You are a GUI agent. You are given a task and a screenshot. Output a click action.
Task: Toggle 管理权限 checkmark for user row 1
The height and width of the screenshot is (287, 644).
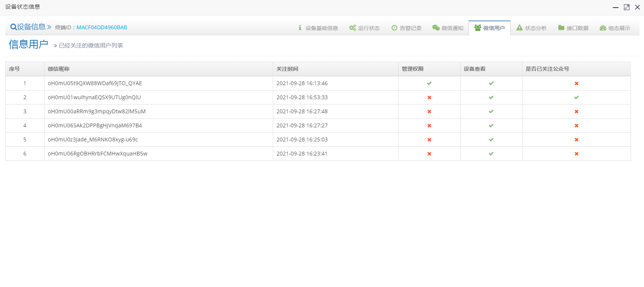(429, 83)
